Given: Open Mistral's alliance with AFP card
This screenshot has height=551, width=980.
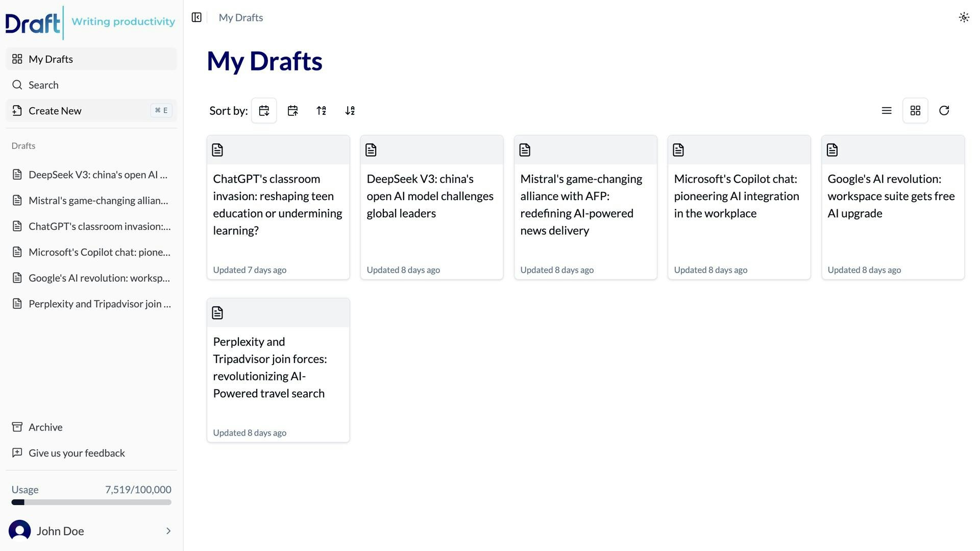Looking at the screenshot, I should coord(585,207).
